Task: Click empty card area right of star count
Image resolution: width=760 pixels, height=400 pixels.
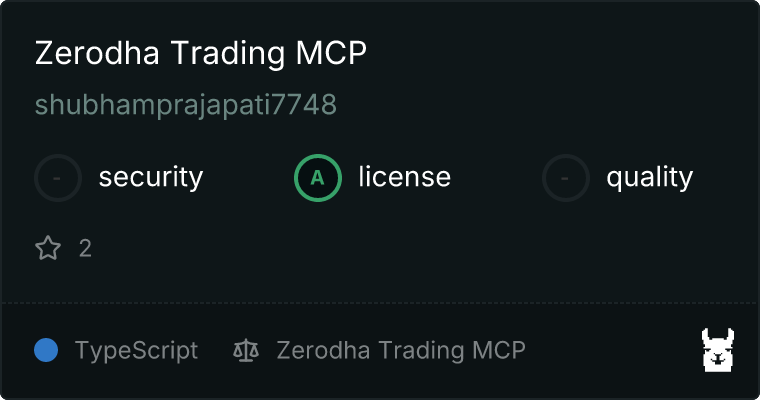Action: point(412,248)
